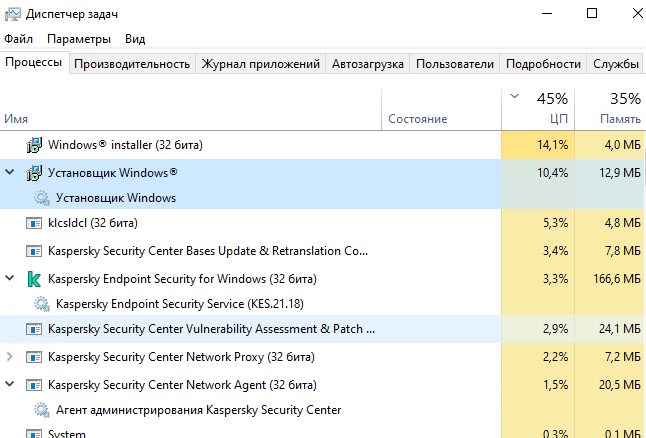Sort by the ЦП column header
Screen dimensions: 646x438
click(x=538, y=110)
